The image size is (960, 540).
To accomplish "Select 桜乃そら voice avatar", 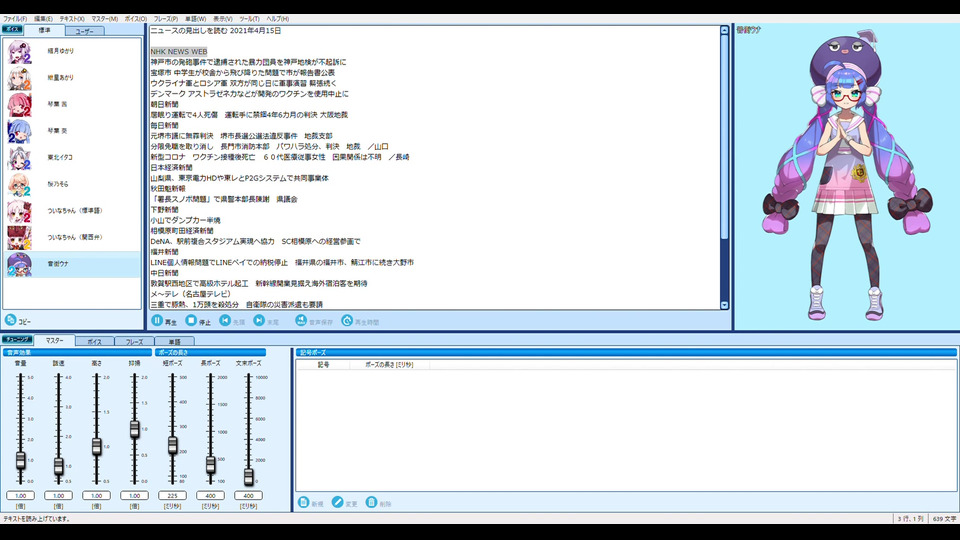I will [19, 184].
